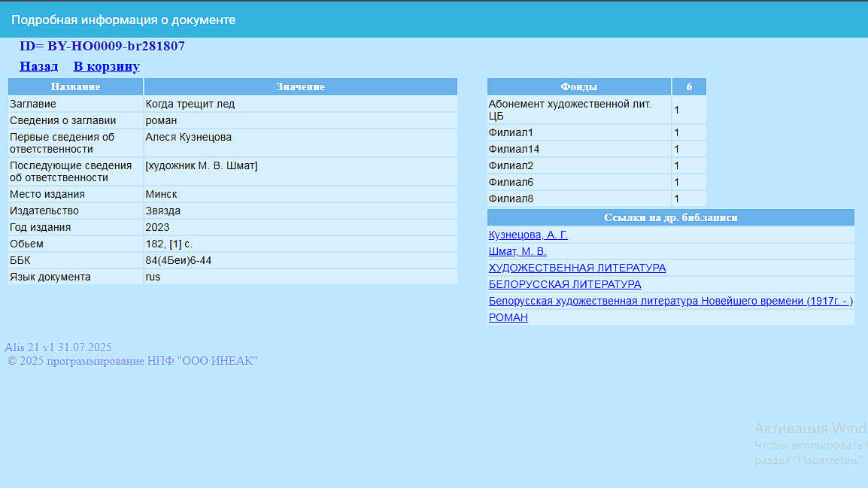Open Белорусская художественная литература Новейшего времени link
This screenshot has height=488, width=868.
671,301
